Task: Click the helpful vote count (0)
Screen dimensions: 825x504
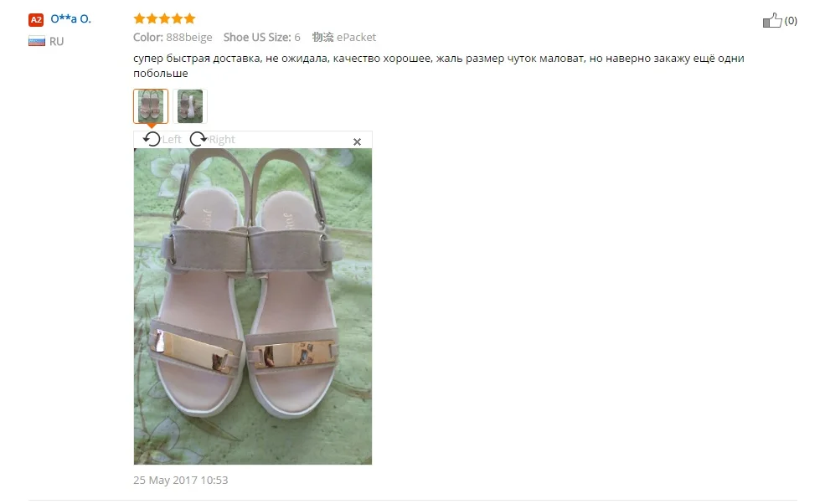Action: click(x=791, y=21)
